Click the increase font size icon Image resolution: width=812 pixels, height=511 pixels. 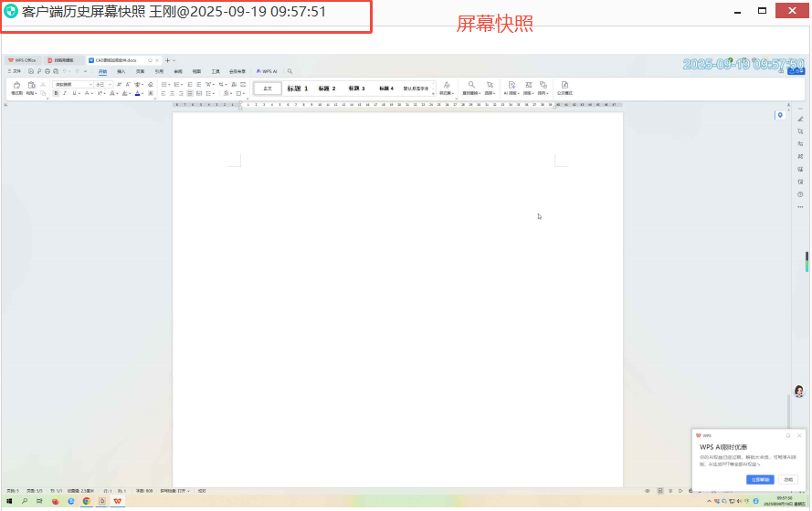coord(119,84)
